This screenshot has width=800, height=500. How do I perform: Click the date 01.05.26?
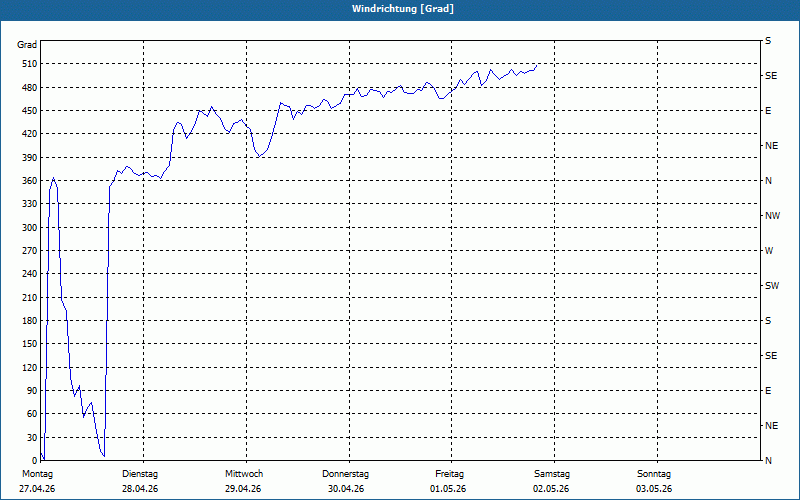point(448,489)
